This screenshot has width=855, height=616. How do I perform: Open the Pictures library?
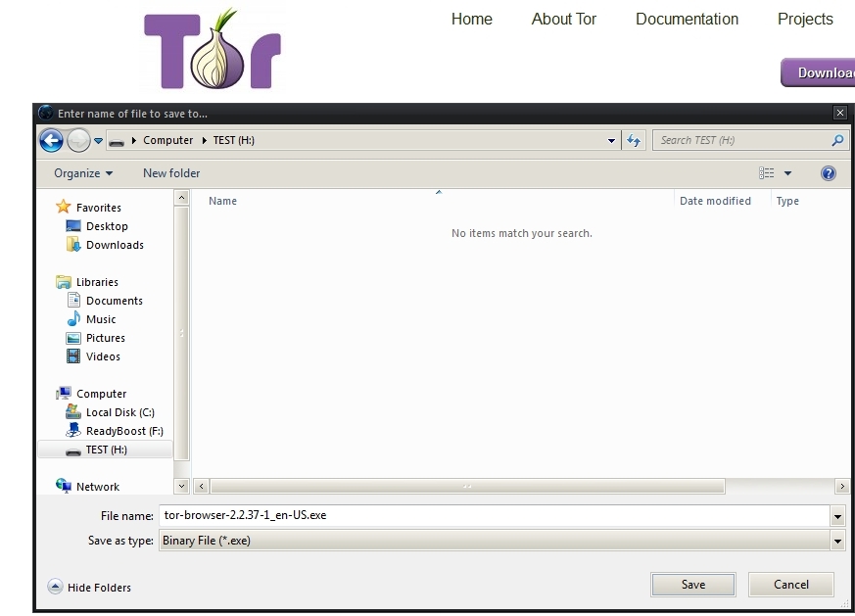(x=105, y=338)
